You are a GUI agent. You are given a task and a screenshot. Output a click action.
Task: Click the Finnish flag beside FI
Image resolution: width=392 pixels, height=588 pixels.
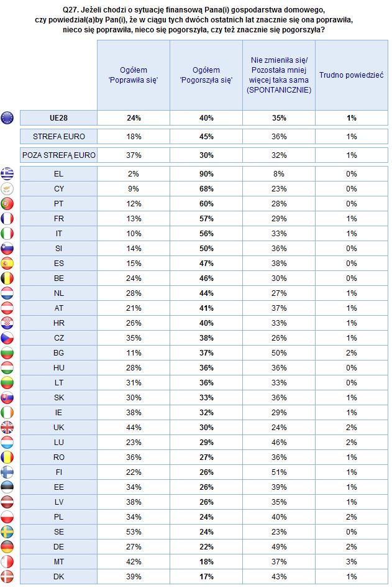coord(7,472)
